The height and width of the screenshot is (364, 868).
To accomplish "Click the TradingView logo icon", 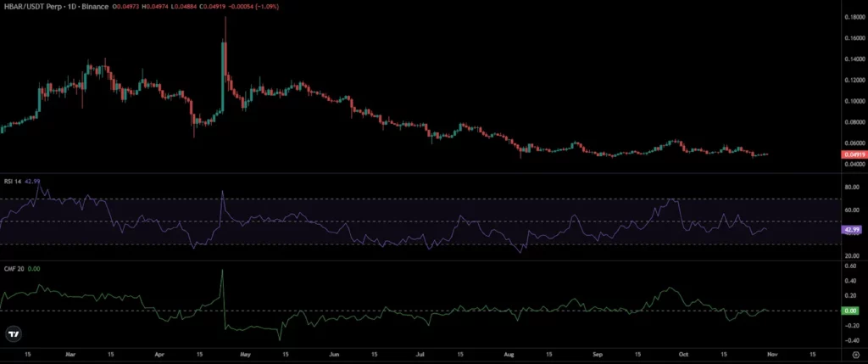I will click(14, 334).
